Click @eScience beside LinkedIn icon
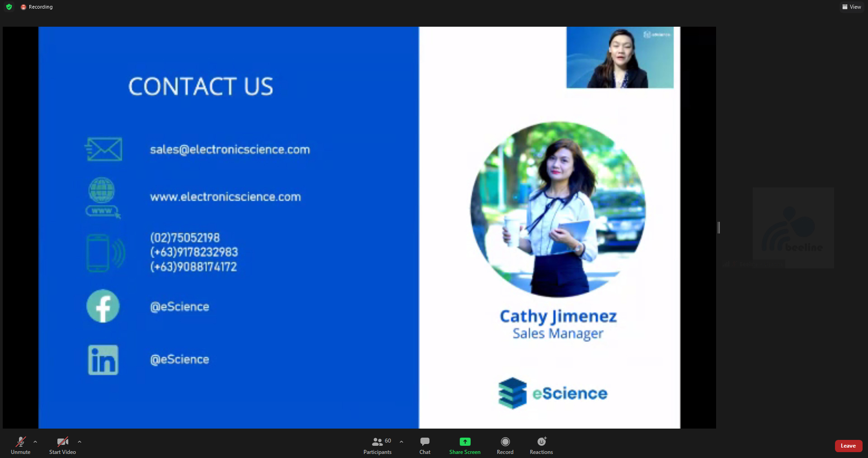 coord(179,359)
